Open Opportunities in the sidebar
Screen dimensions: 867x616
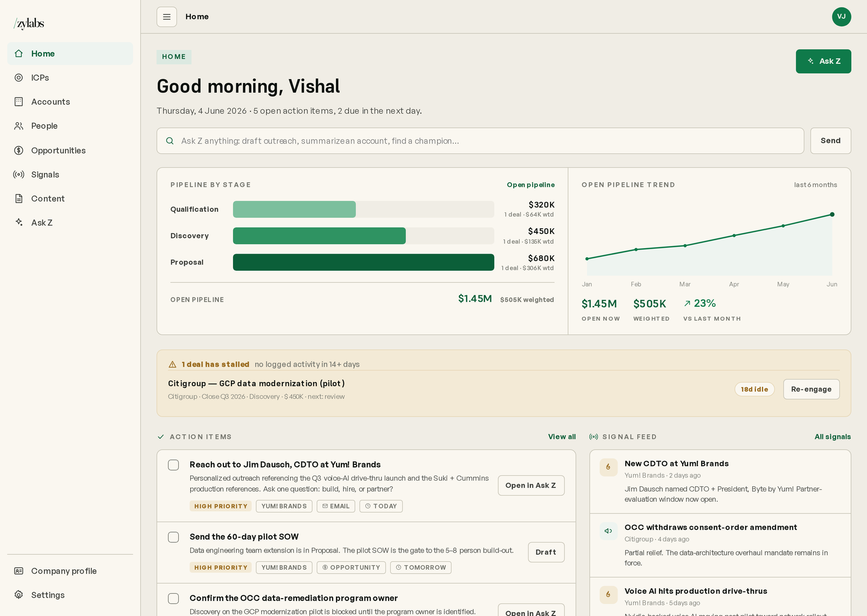point(70,151)
